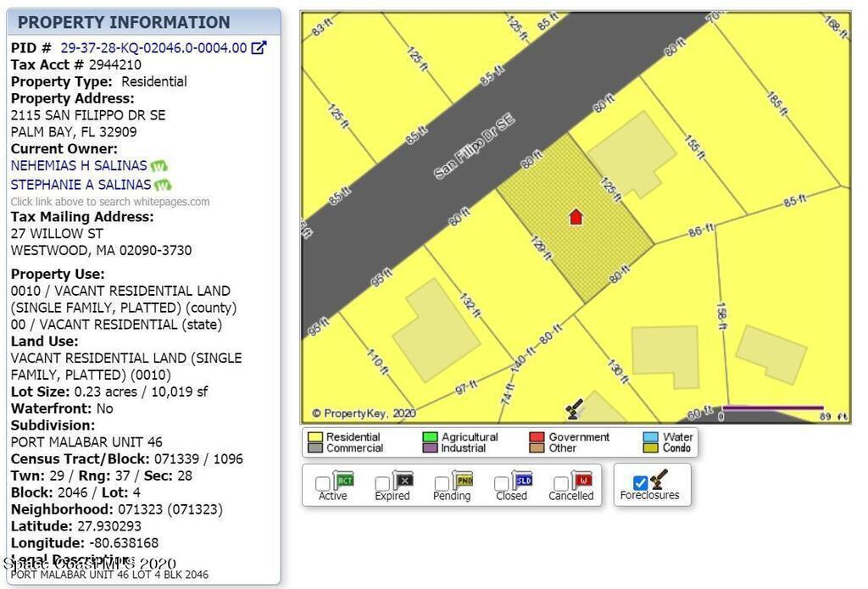
Task: Click whitepages icon next to Stephanie A Salinas
Action: click(x=164, y=185)
